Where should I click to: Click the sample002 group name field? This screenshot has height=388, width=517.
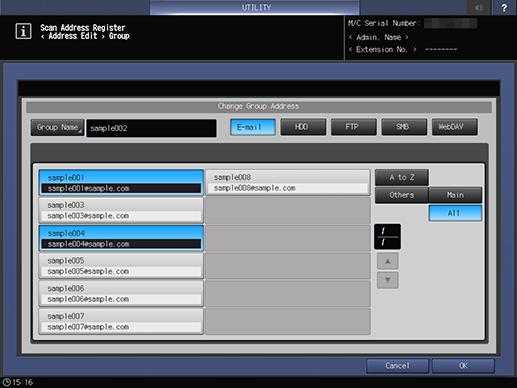(x=151, y=128)
